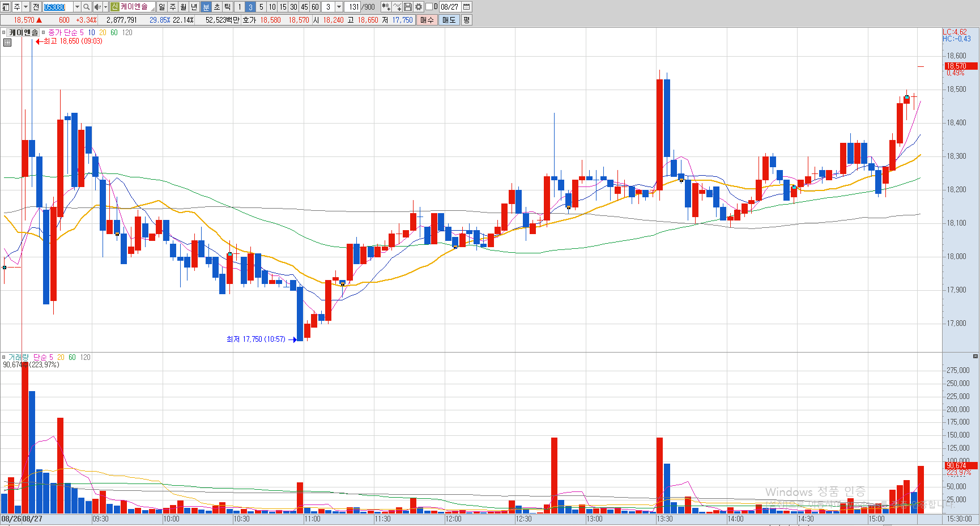The height and width of the screenshot is (526, 980).
Task: Click the 20 moving average legend in price chart
Action: point(103,33)
